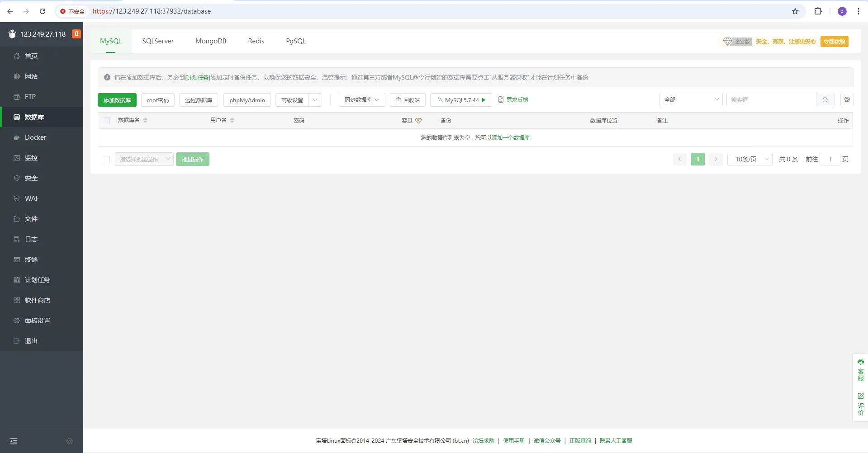The width and height of the screenshot is (868, 453).
Task: Reload the browser page
Action: click(43, 11)
